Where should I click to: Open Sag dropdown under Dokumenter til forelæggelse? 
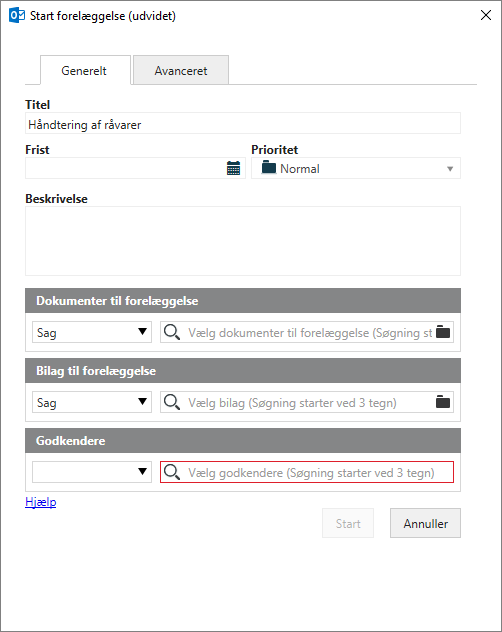[x=92, y=332]
